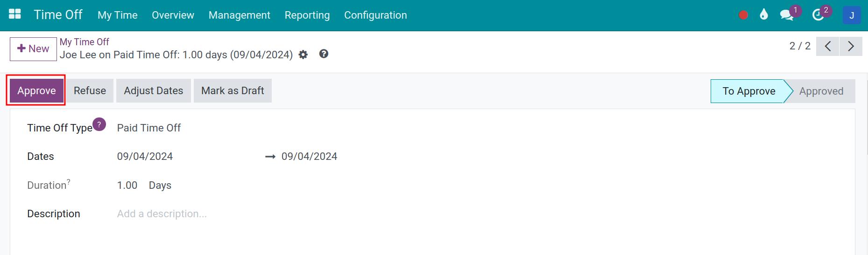Open the Overview menu

173,15
